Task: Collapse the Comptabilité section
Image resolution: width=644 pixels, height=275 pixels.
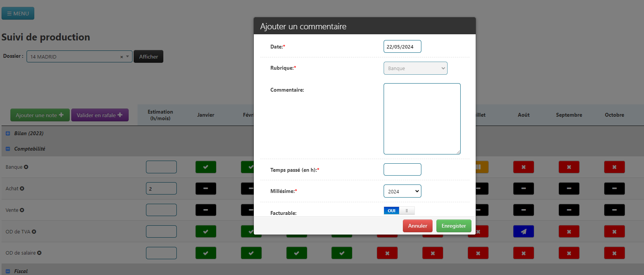Action: [x=8, y=149]
